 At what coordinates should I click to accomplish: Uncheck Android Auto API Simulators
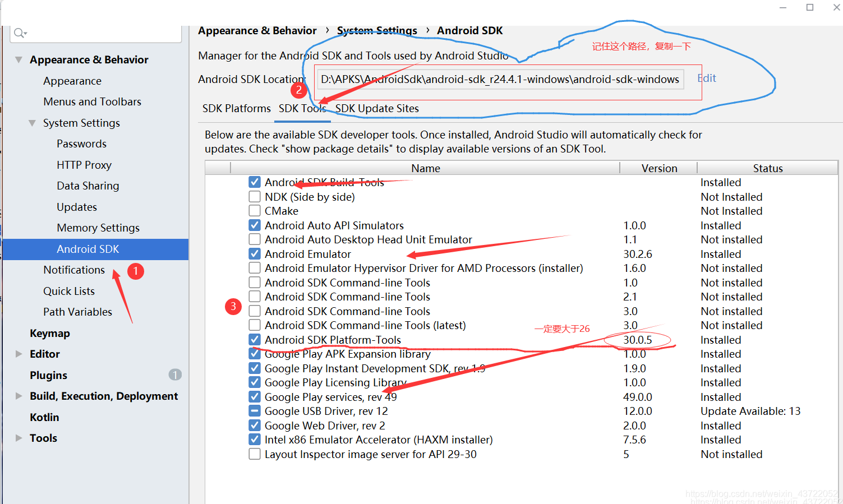(255, 225)
